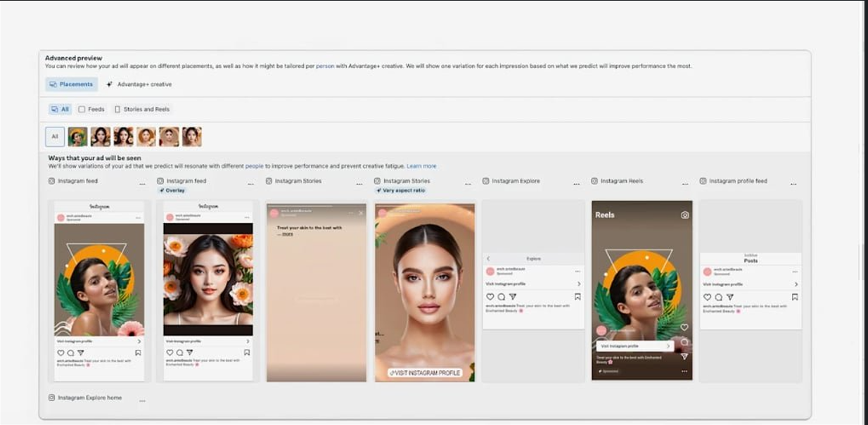868x425 pixels.
Task: Open the Learn more link
Action: pyautogui.click(x=421, y=166)
